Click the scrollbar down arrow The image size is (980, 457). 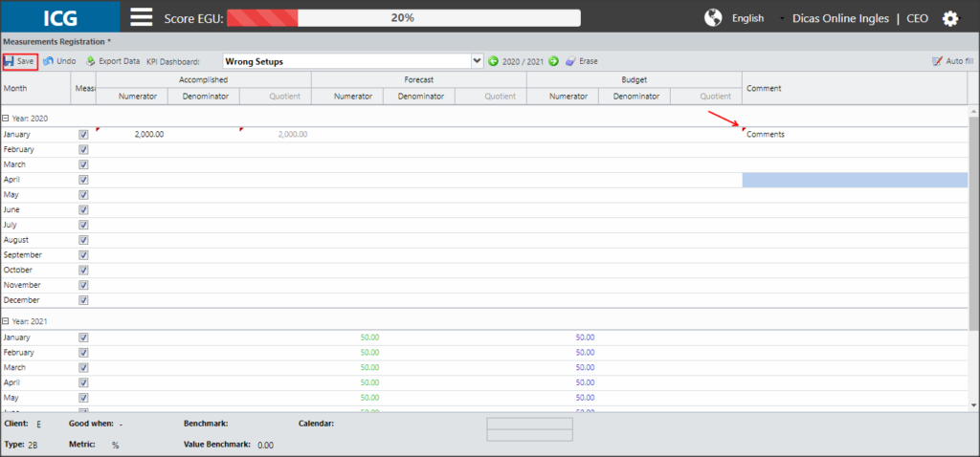tap(973, 405)
